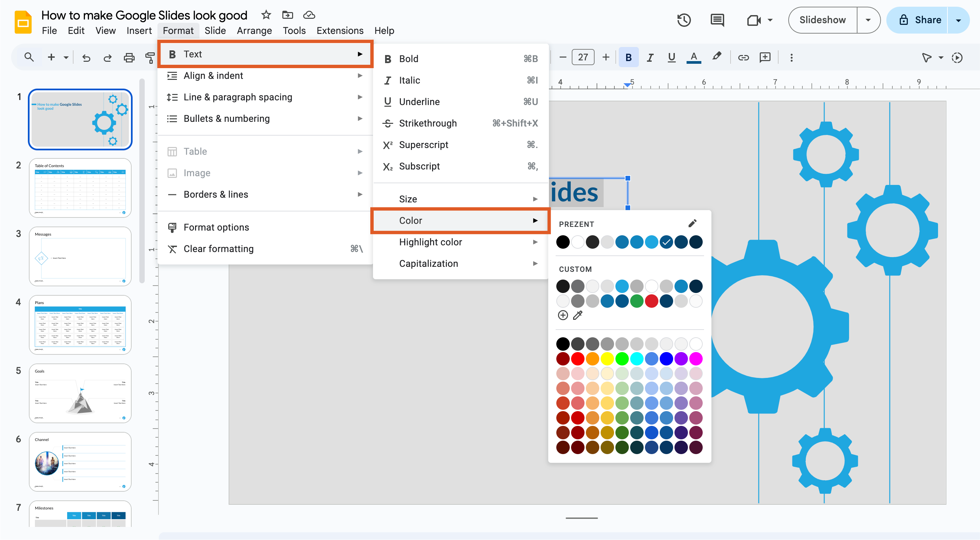Open the pointer mode dropdown arrow
Image resolution: width=980 pixels, height=540 pixels.
(x=941, y=57)
